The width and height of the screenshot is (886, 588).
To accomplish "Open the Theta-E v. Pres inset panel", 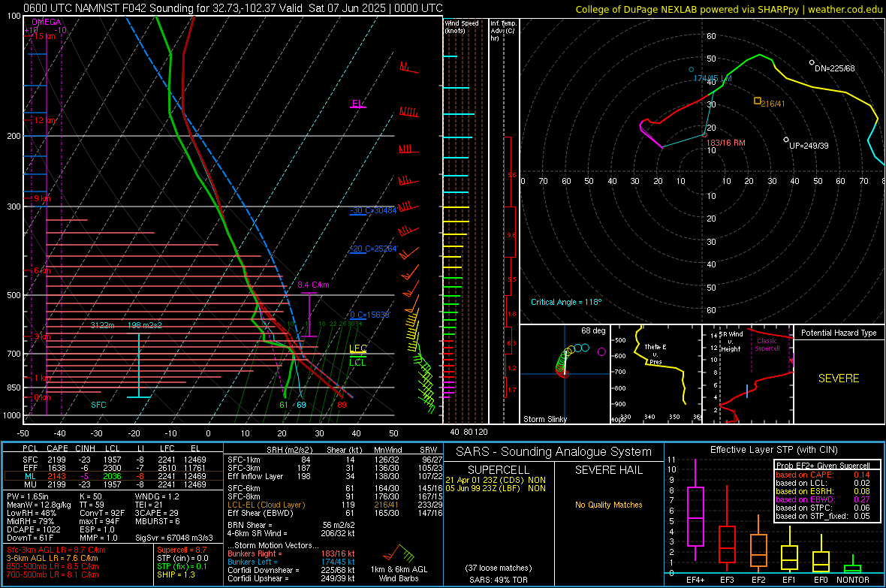I will [x=656, y=374].
